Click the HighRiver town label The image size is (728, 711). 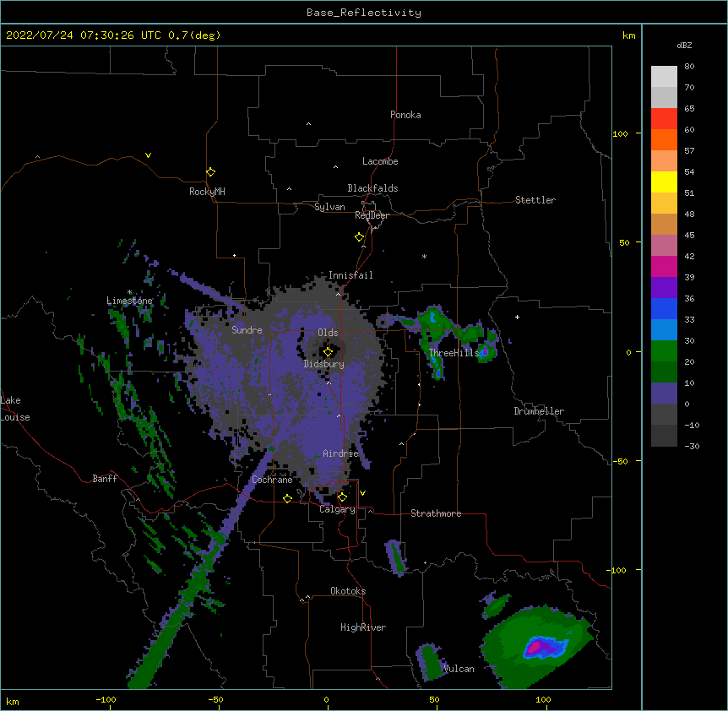click(x=363, y=627)
